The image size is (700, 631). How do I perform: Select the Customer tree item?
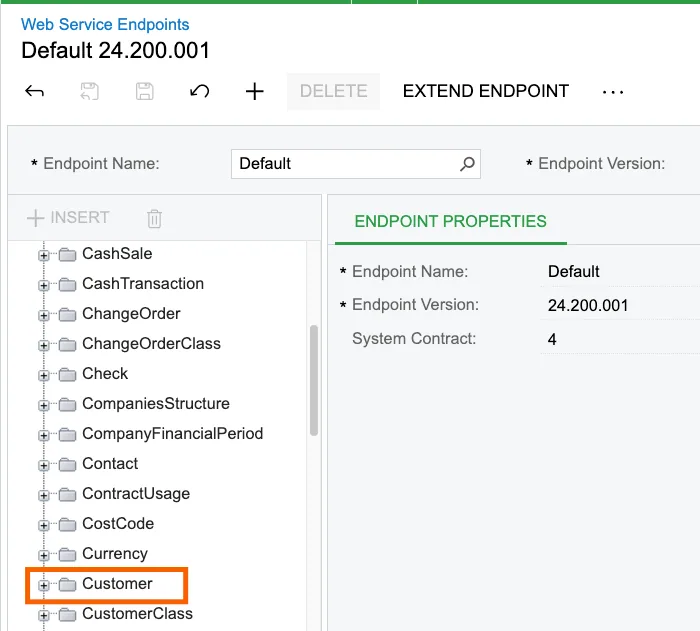click(x=117, y=584)
